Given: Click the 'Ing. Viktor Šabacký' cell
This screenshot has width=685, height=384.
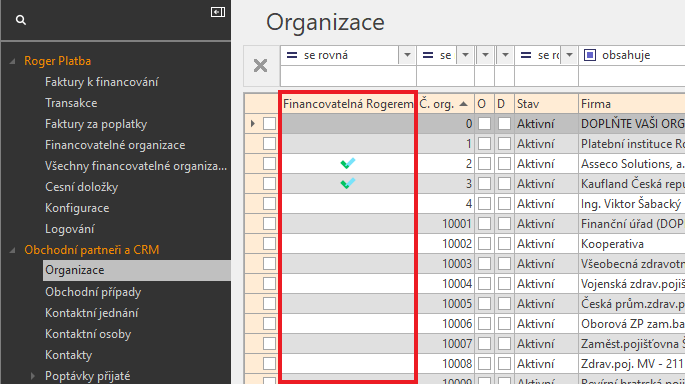Looking at the screenshot, I should click(632, 204).
